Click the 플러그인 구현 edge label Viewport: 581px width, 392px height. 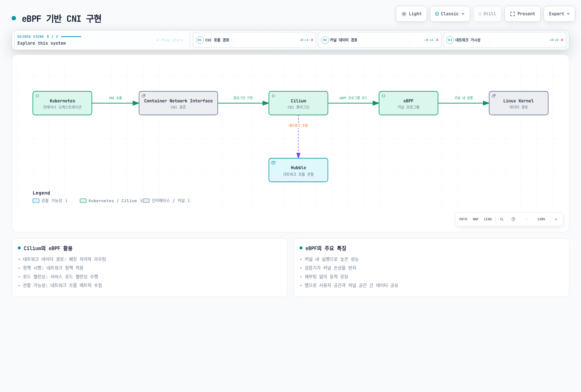pyautogui.click(x=243, y=98)
